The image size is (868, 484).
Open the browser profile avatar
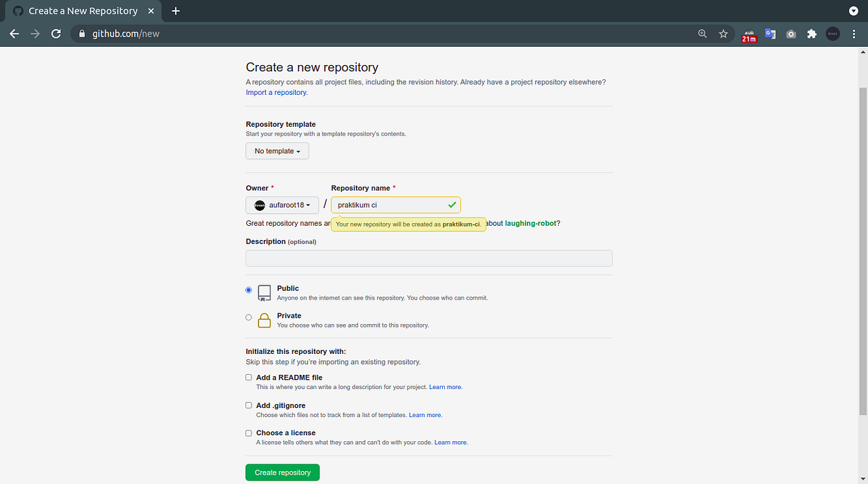pos(832,33)
